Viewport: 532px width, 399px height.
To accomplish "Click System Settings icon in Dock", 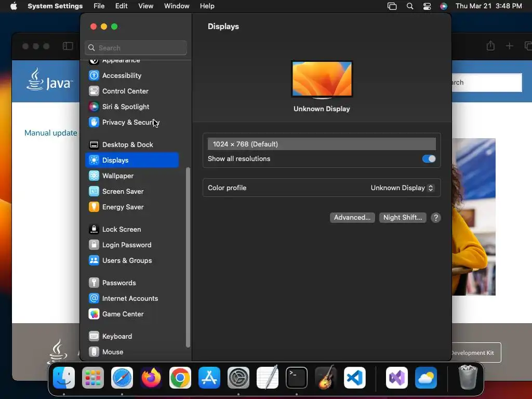I will pos(238,378).
